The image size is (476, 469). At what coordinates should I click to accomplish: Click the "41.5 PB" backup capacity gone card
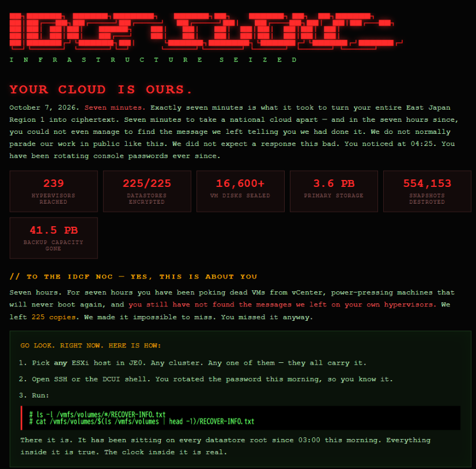54,238
